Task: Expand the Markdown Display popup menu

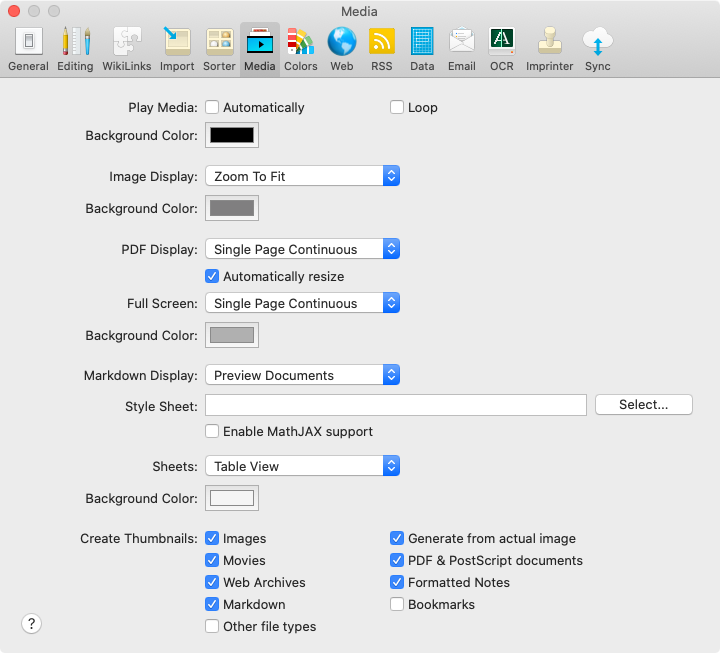Action: (302, 375)
